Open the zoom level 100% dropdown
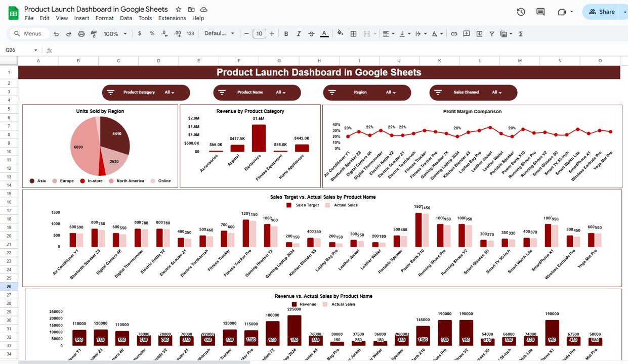 [x=114, y=33]
